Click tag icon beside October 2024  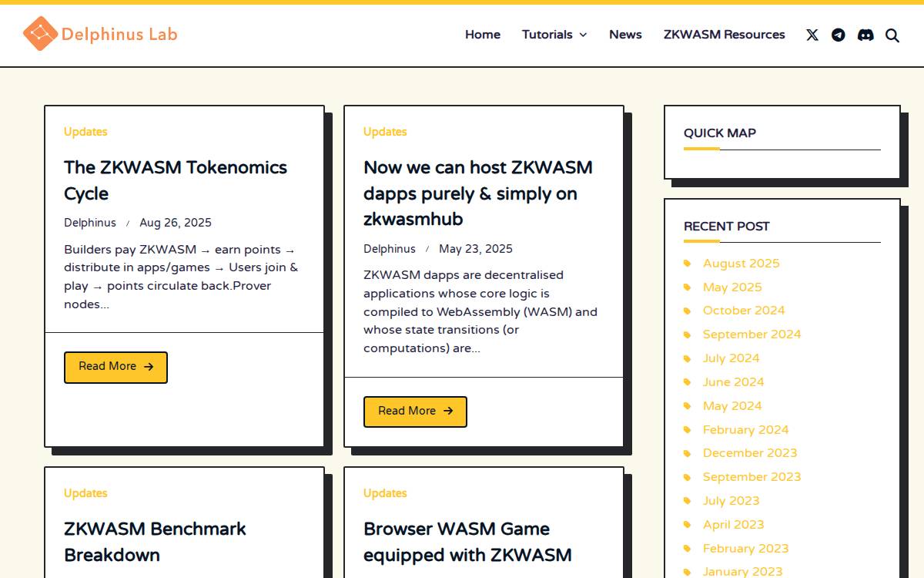pyautogui.click(x=688, y=311)
